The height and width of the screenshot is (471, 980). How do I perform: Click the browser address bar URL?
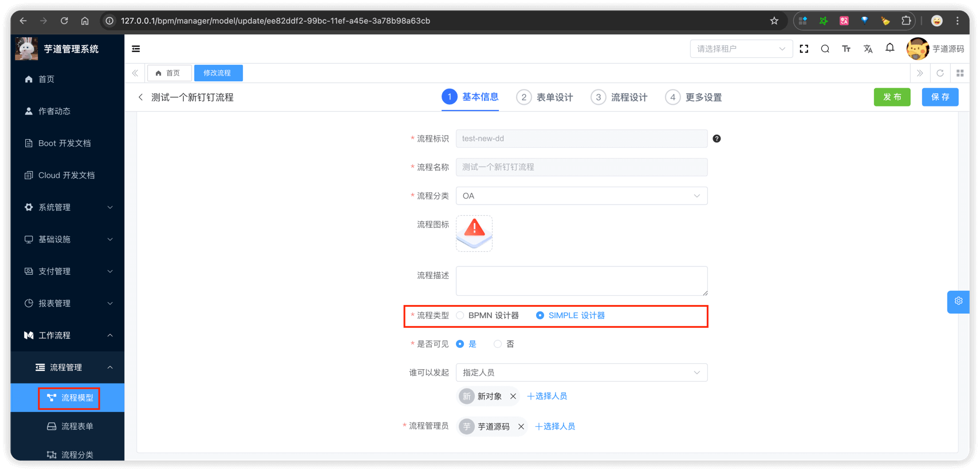(275, 21)
